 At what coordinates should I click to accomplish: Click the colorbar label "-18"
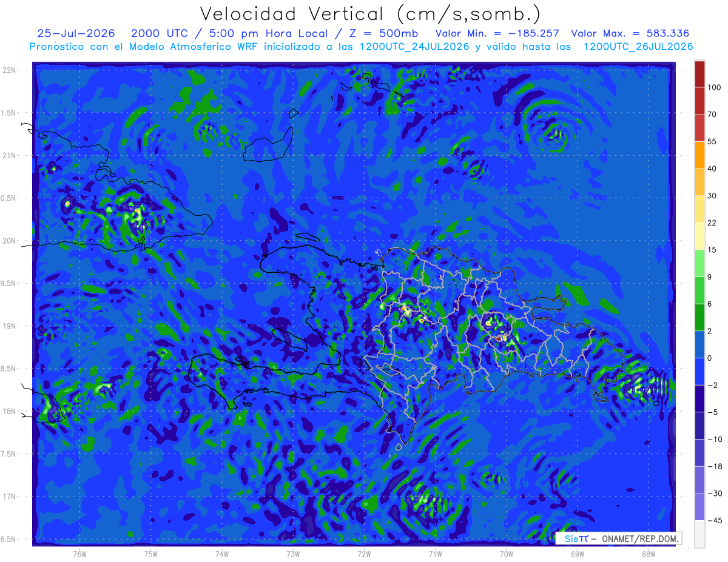pos(714,466)
